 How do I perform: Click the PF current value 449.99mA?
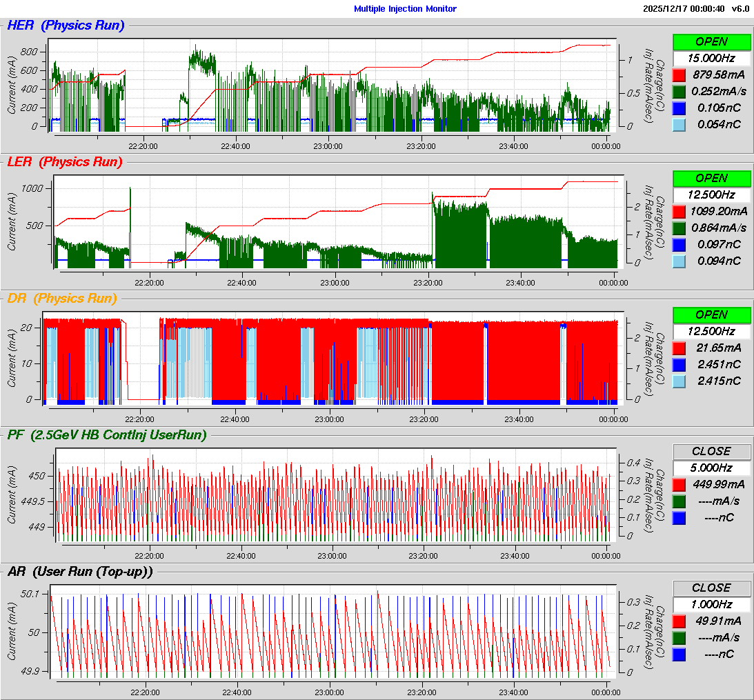(718, 485)
